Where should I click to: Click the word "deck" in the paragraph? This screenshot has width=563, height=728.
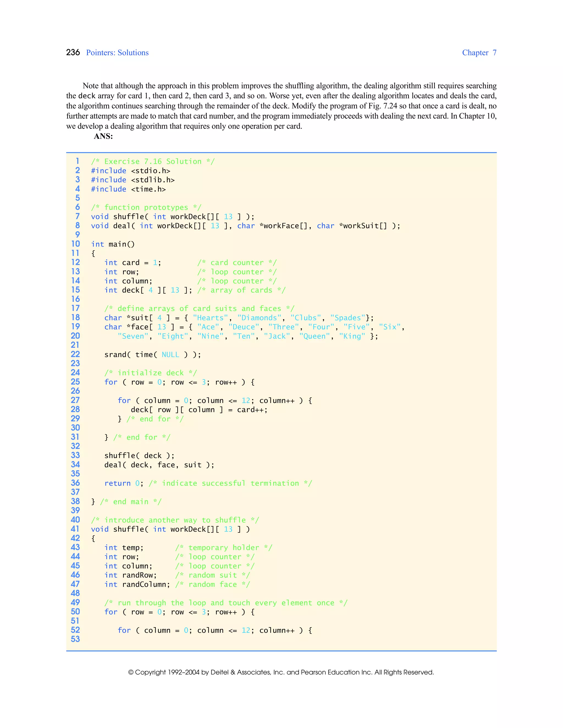87,96
